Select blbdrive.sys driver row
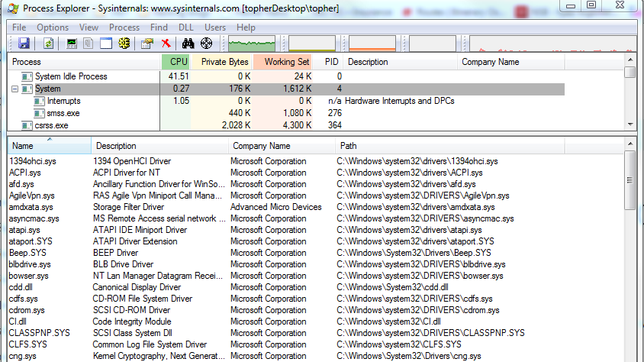Viewport: 644px width, 362px height. point(286,264)
